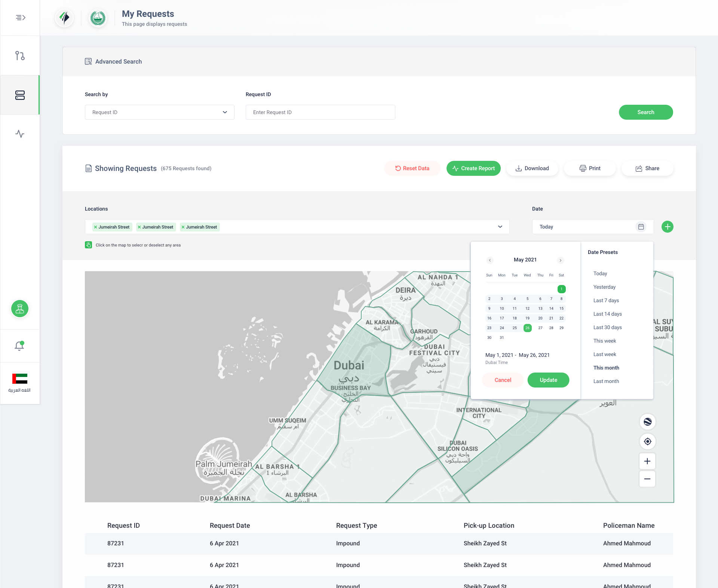The width and height of the screenshot is (718, 588).
Task: Choose the Last month preset
Action: pos(606,381)
